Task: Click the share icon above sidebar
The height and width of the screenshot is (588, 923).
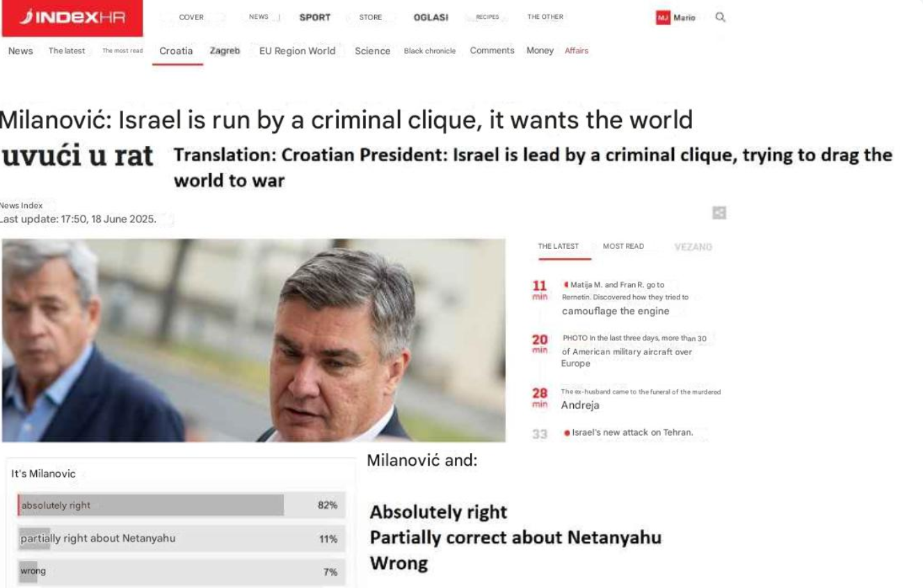Action: [x=720, y=213]
